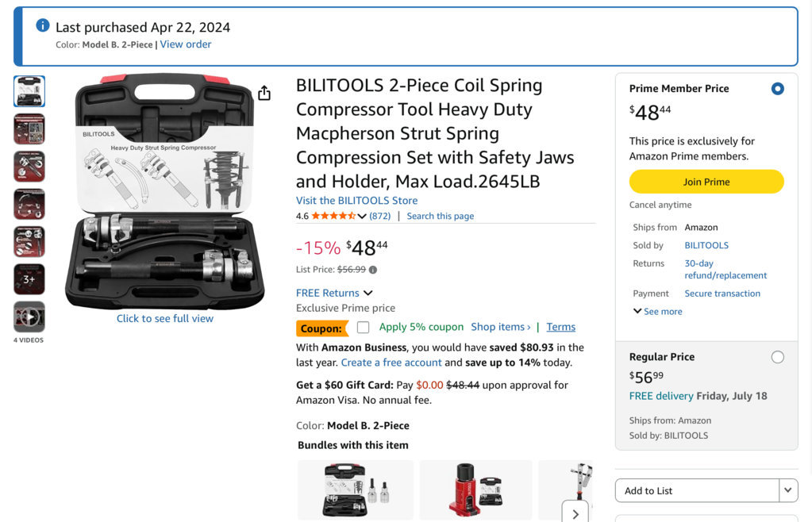Click next arrow in bundles carousel
The image size is (812, 522).
click(x=575, y=513)
